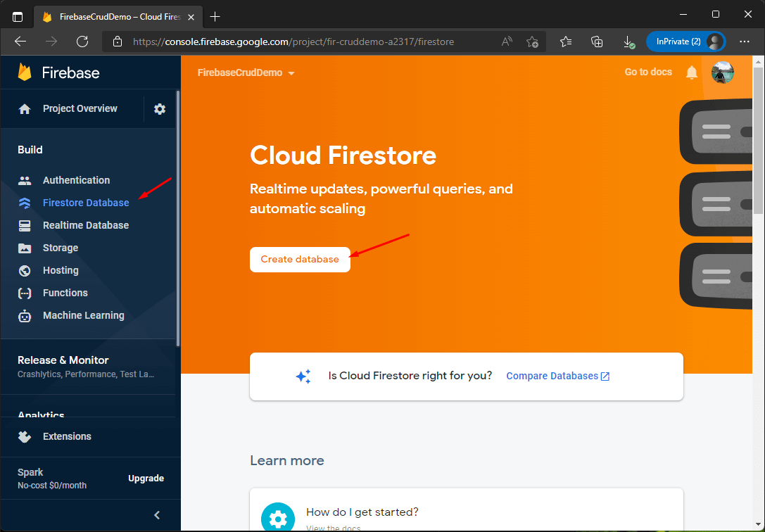Open the user profile avatar
This screenshot has width=765, height=532.
click(x=723, y=72)
